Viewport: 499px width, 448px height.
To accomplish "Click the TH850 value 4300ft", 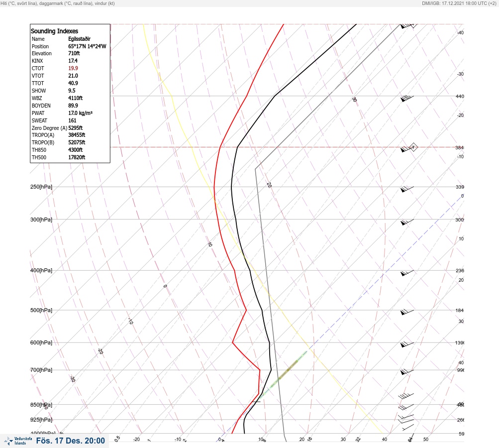I will [75, 150].
